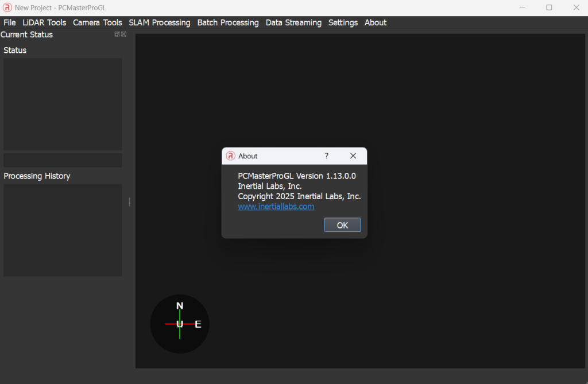588x384 pixels.
Task: Open the Data Streaming menu
Action: (x=293, y=22)
